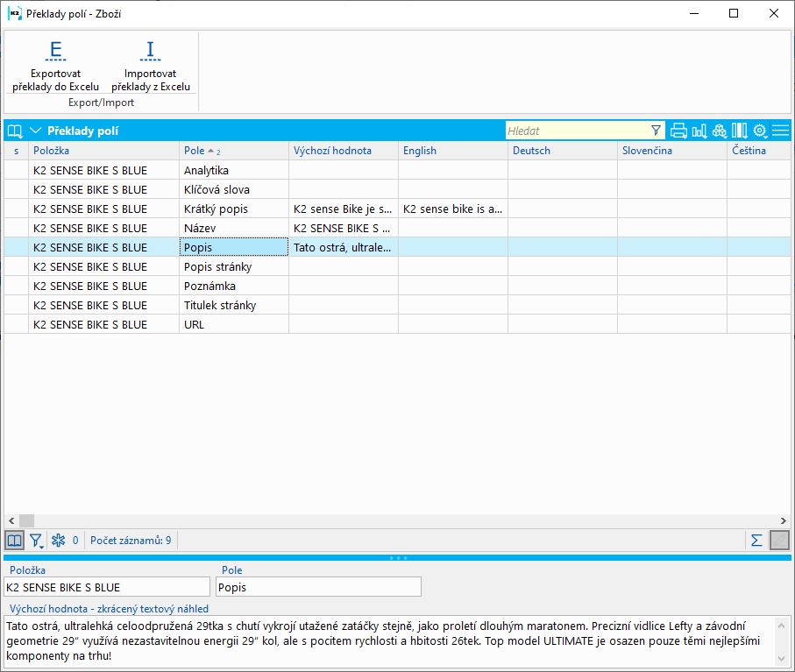This screenshot has height=672, width=795.
Task: Open the chart icon in header
Action: pyautogui.click(x=699, y=131)
